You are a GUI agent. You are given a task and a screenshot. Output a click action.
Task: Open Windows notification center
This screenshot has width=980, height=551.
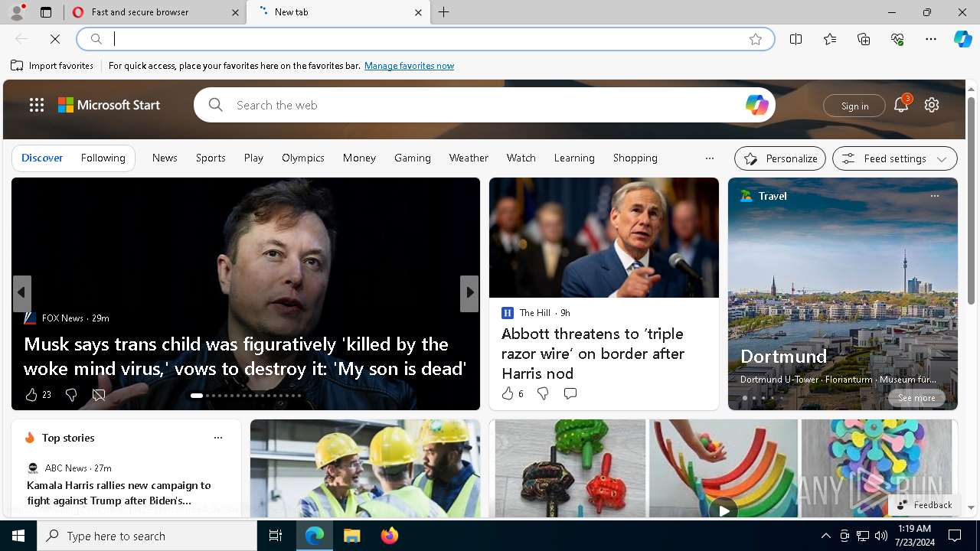[955, 536]
